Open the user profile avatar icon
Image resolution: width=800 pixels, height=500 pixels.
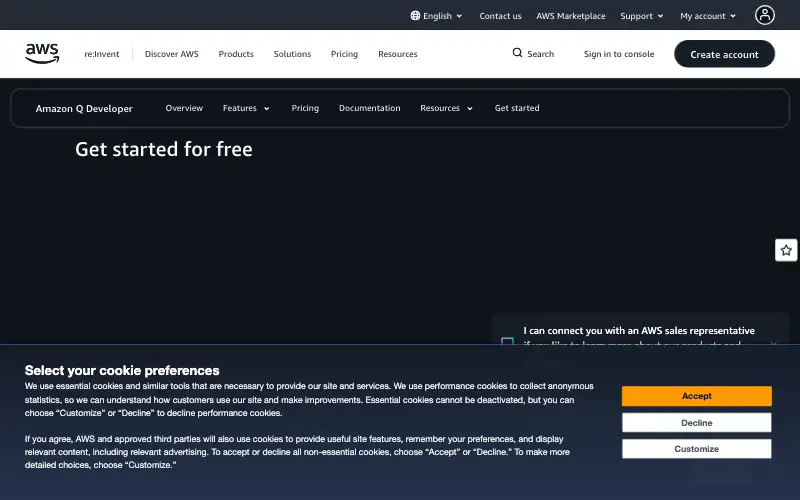(x=764, y=15)
